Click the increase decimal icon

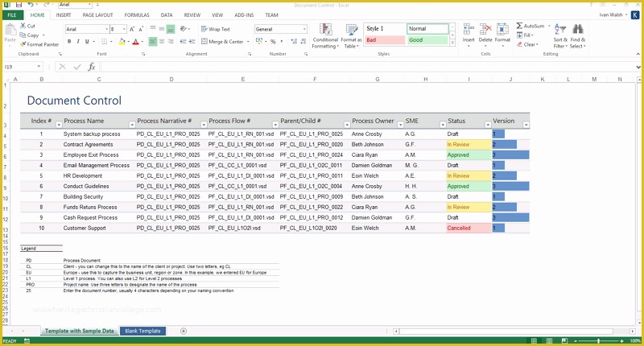[294, 42]
